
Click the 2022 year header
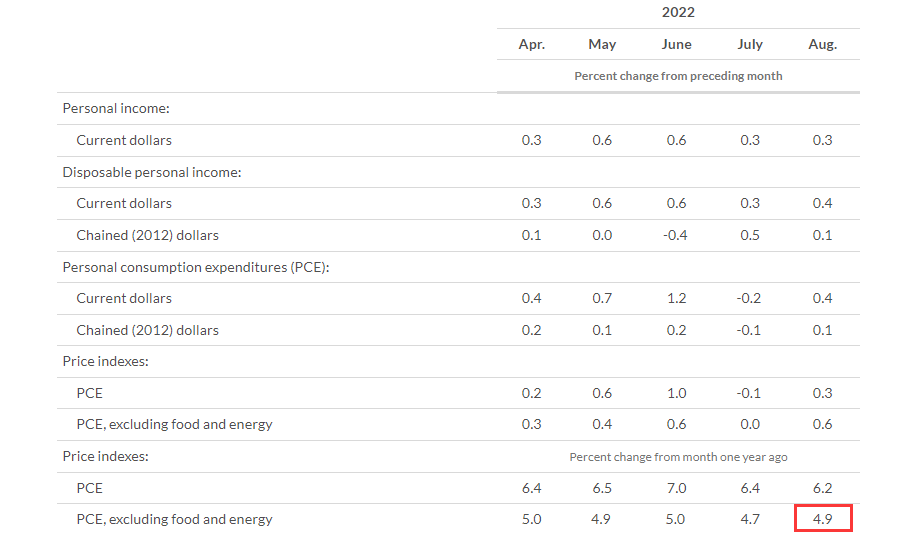tap(678, 13)
